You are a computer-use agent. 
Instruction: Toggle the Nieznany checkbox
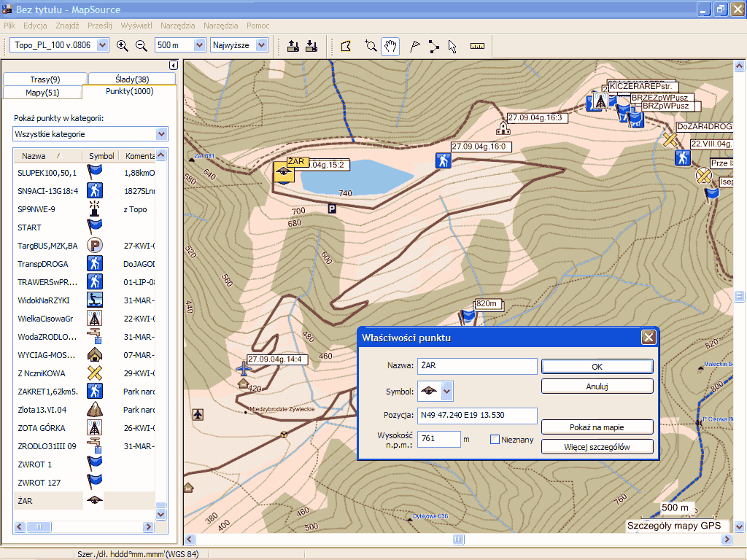click(495, 440)
